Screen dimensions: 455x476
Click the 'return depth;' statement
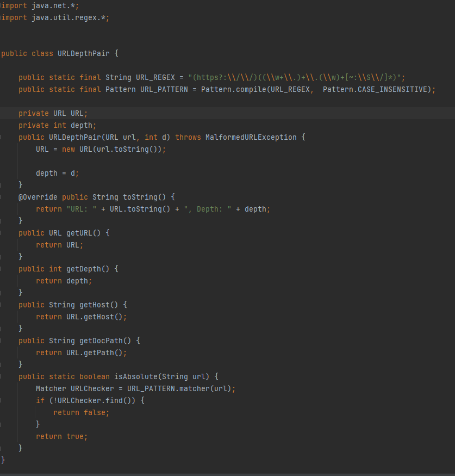(x=64, y=281)
